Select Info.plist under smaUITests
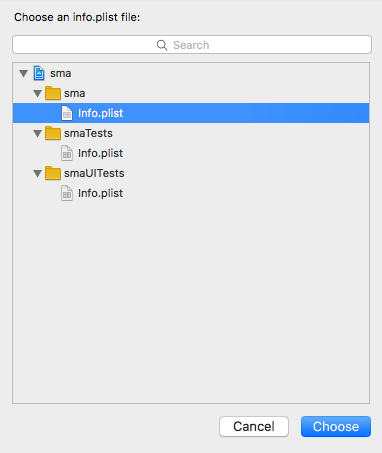 pyautogui.click(x=100, y=193)
